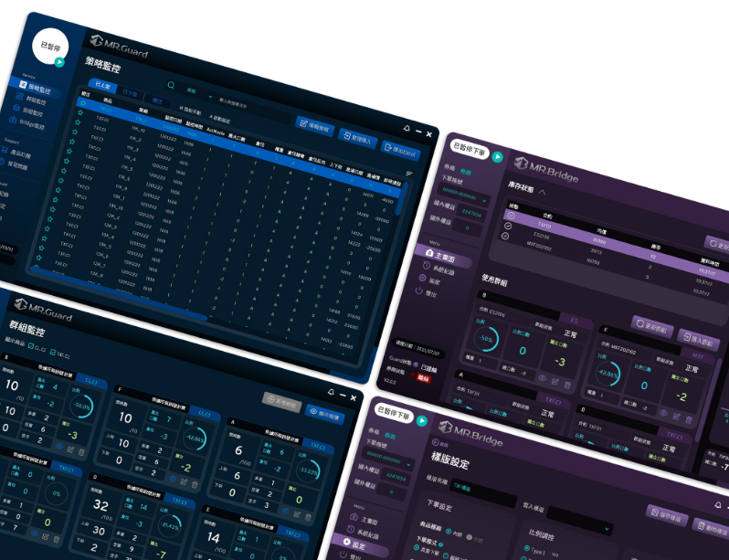Viewport: 729px width, 560px height.
Task: Click edit icon on group B card (-3)
Action: pos(70,449)
